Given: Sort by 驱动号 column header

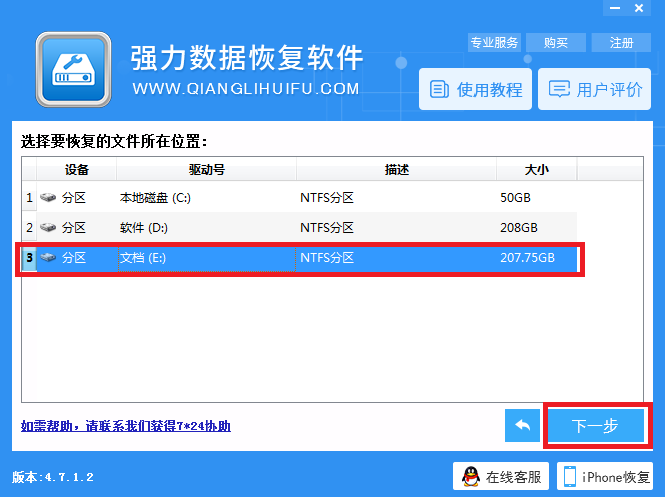Looking at the screenshot, I should 207,170.
